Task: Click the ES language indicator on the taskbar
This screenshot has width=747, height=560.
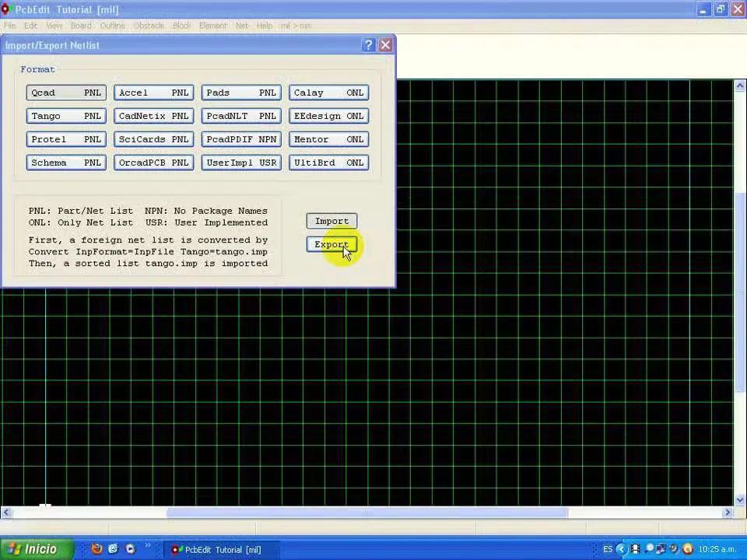Action: tap(608, 549)
